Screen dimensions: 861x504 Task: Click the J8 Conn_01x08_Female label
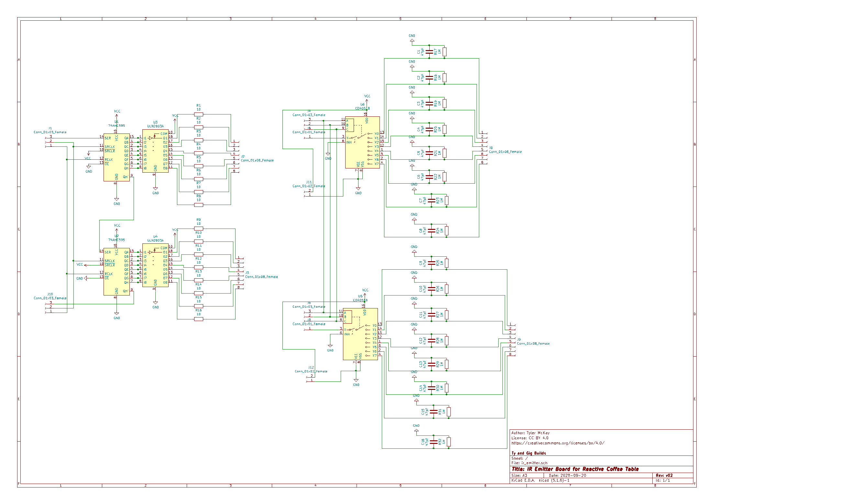(x=505, y=152)
